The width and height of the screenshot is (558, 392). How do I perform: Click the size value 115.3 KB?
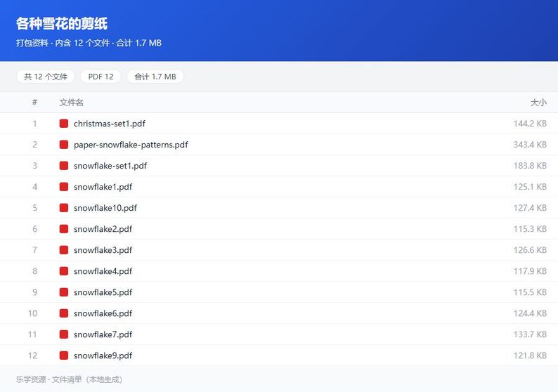530,229
